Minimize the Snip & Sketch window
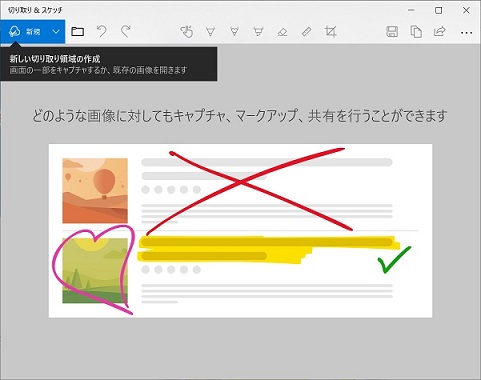This screenshot has width=481, height=380. pyautogui.click(x=411, y=10)
